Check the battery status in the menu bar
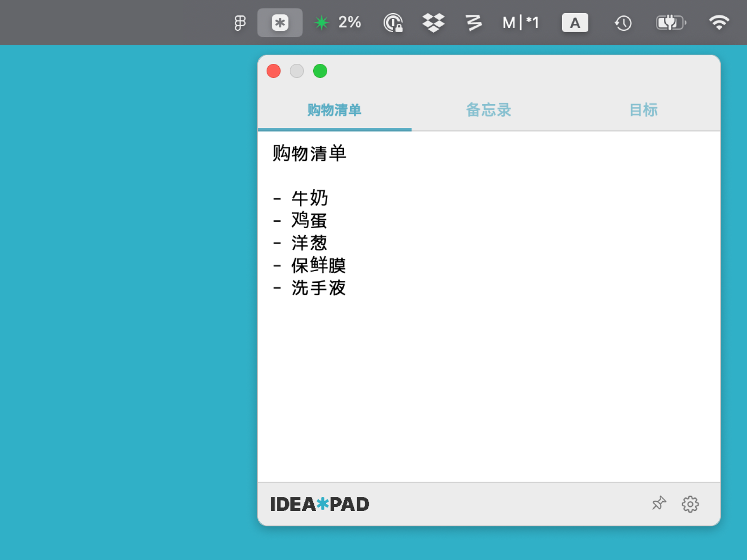The image size is (747, 560). pos(670,22)
